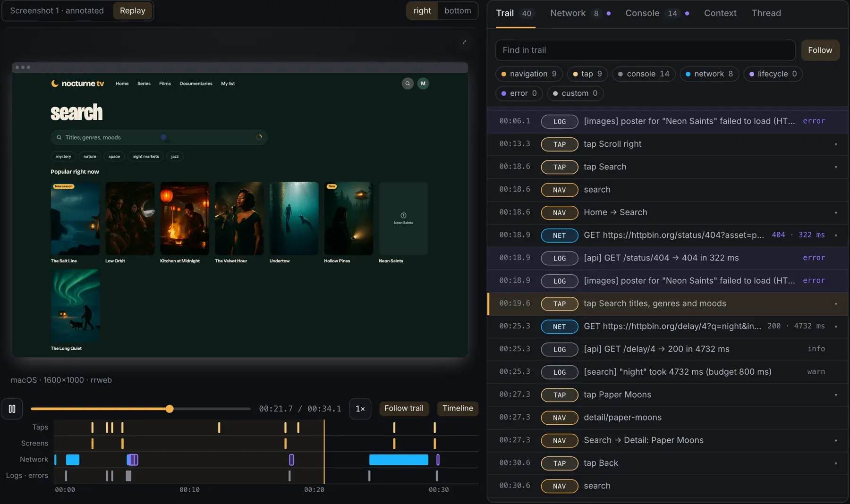Click the "[search] "night" took 4732 ms" log row
Image resolution: width=850 pixels, height=504 pixels.
667,372
